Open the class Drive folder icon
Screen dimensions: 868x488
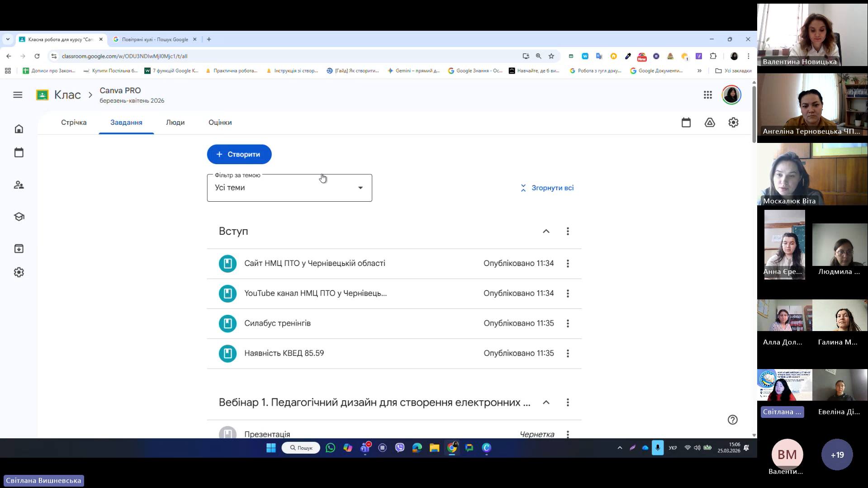(x=710, y=123)
